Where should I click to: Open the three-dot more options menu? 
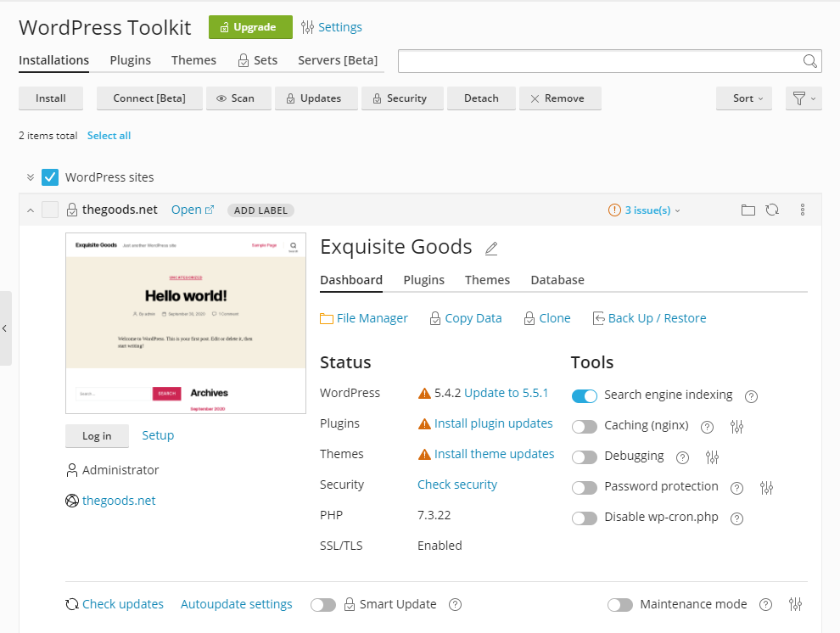(x=803, y=210)
